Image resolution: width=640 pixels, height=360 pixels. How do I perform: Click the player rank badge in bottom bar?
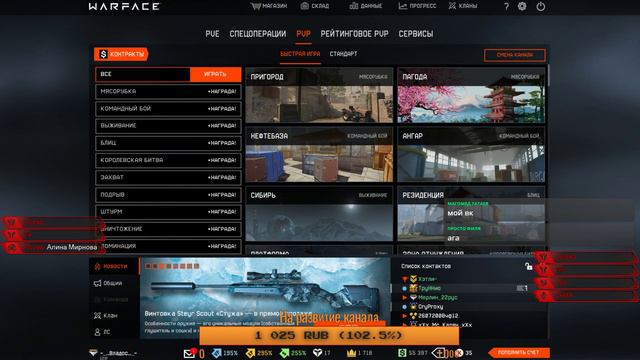[x=93, y=353]
